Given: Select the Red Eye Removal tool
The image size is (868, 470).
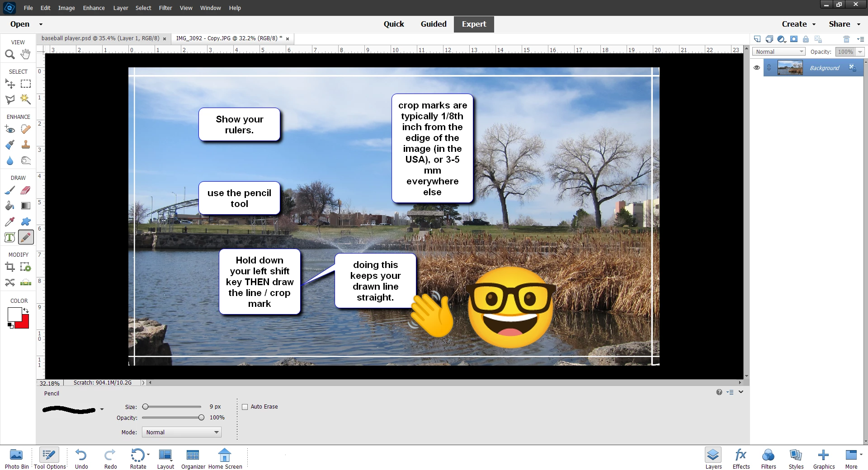Looking at the screenshot, I should click(x=10, y=130).
